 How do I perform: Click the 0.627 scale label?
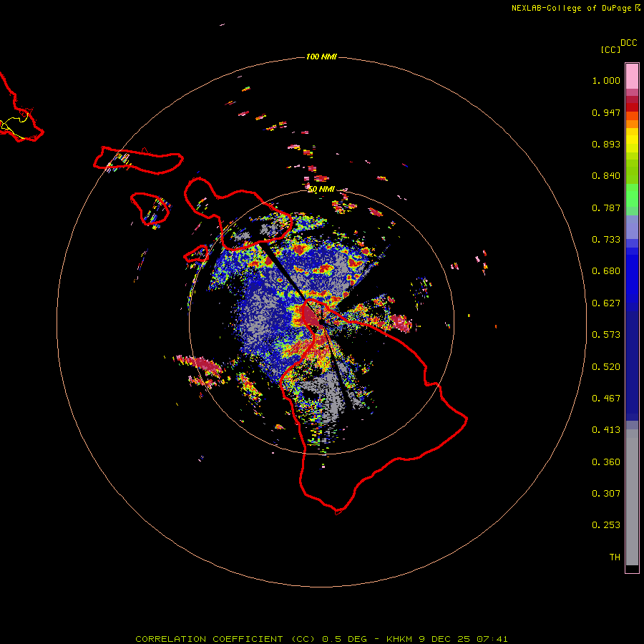click(x=606, y=303)
